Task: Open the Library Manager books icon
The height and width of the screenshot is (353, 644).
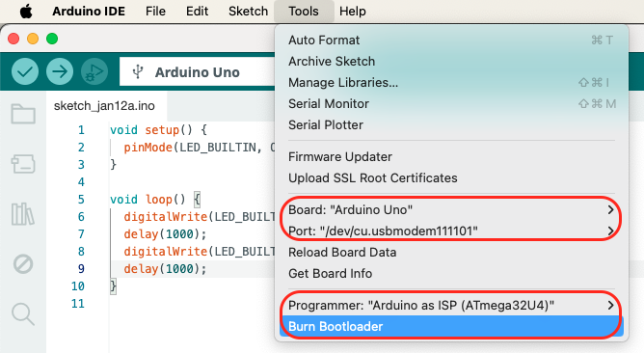Action: (x=23, y=214)
